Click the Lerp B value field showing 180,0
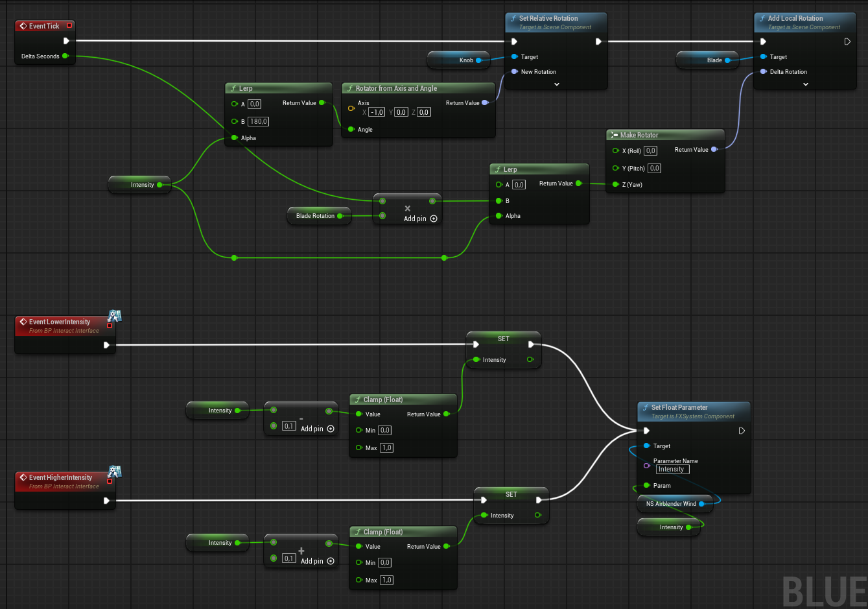This screenshot has width=868, height=609. (258, 121)
